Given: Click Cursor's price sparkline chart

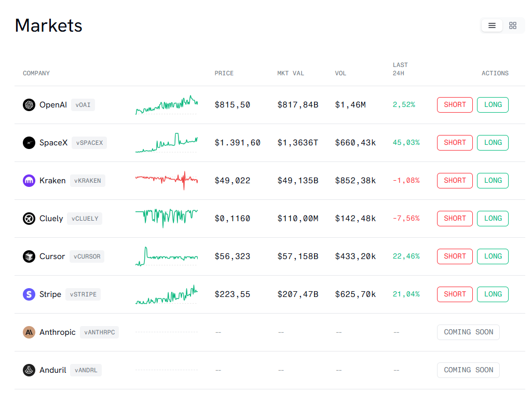Looking at the screenshot, I should [166, 256].
